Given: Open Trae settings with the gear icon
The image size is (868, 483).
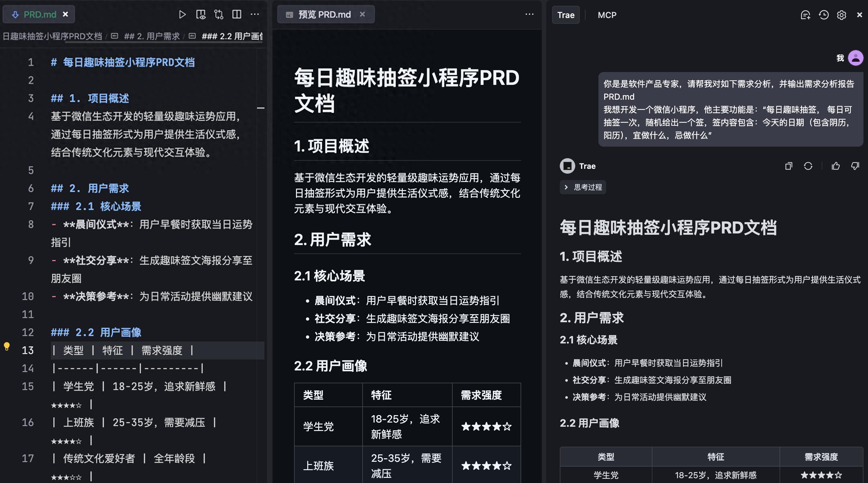Looking at the screenshot, I should [x=841, y=15].
